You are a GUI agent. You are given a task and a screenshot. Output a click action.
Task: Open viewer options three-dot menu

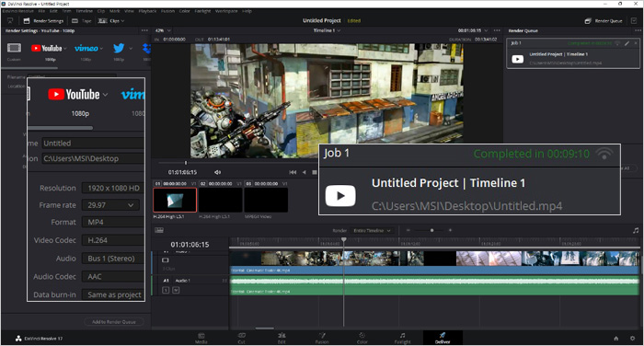pyautogui.click(x=497, y=30)
